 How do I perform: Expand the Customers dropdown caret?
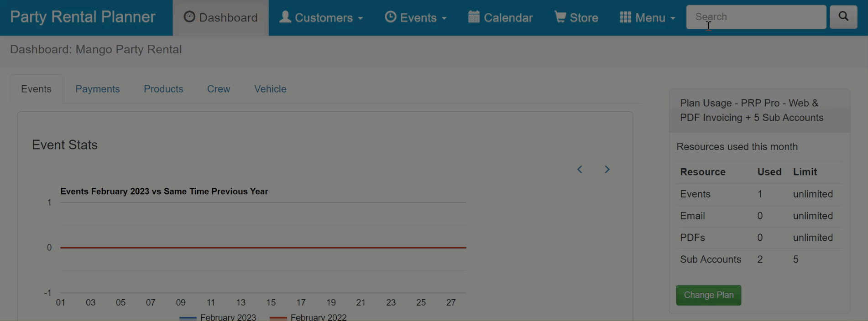pyautogui.click(x=361, y=18)
